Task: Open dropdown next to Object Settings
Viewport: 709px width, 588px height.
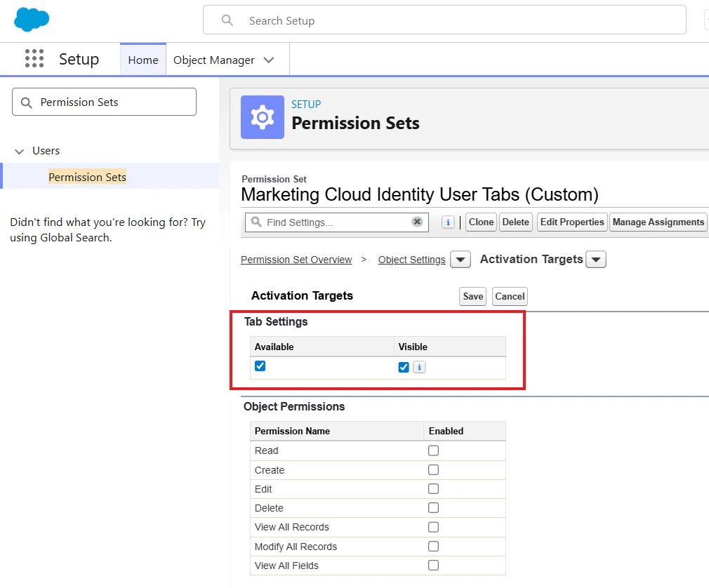Action: coord(460,260)
